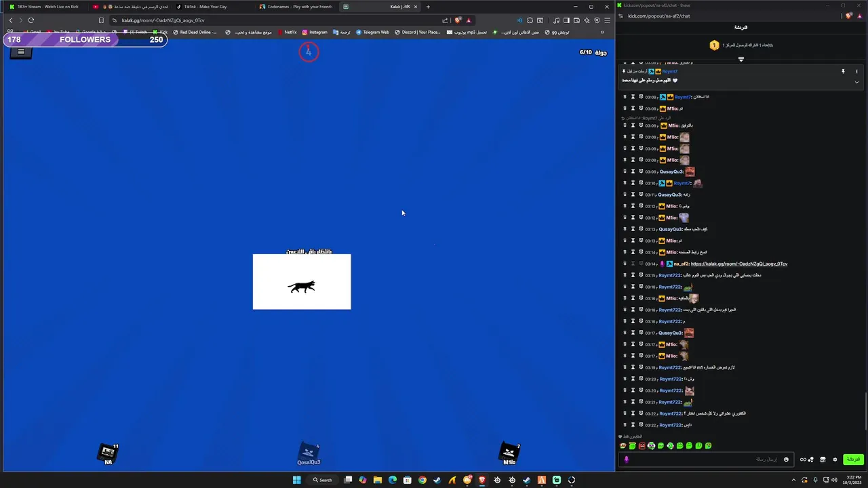The image size is (868, 488).
Task: Show hidden system tray icons
Action: click(x=795, y=480)
